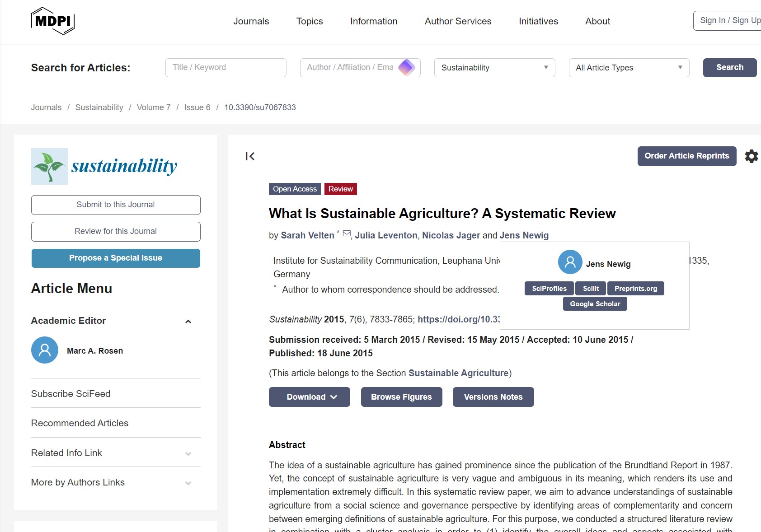This screenshot has width=761, height=532.
Task: Collapse the article view using the arrow icon
Action: click(249, 156)
